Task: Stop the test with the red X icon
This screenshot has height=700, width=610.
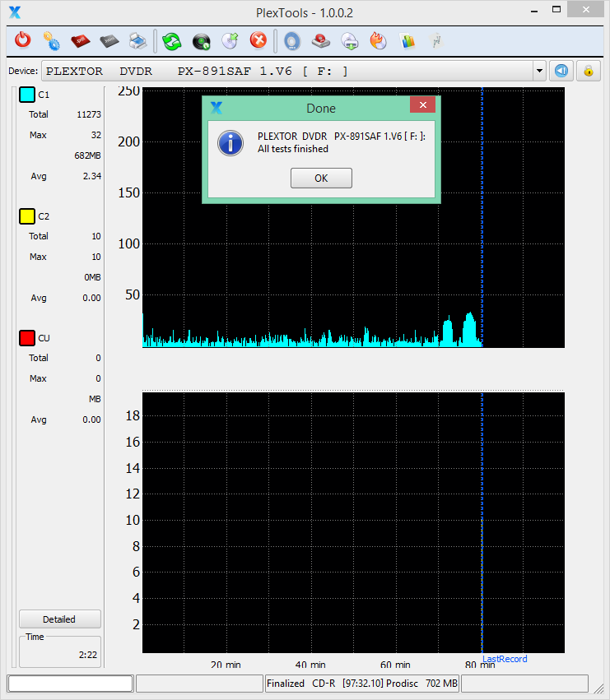Action: (x=258, y=40)
